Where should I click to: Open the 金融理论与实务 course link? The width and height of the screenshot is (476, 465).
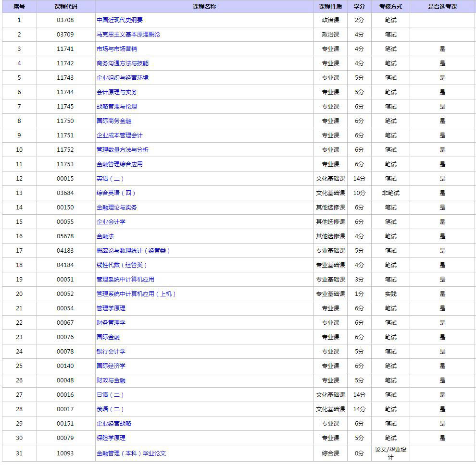pyautogui.click(x=116, y=208)
